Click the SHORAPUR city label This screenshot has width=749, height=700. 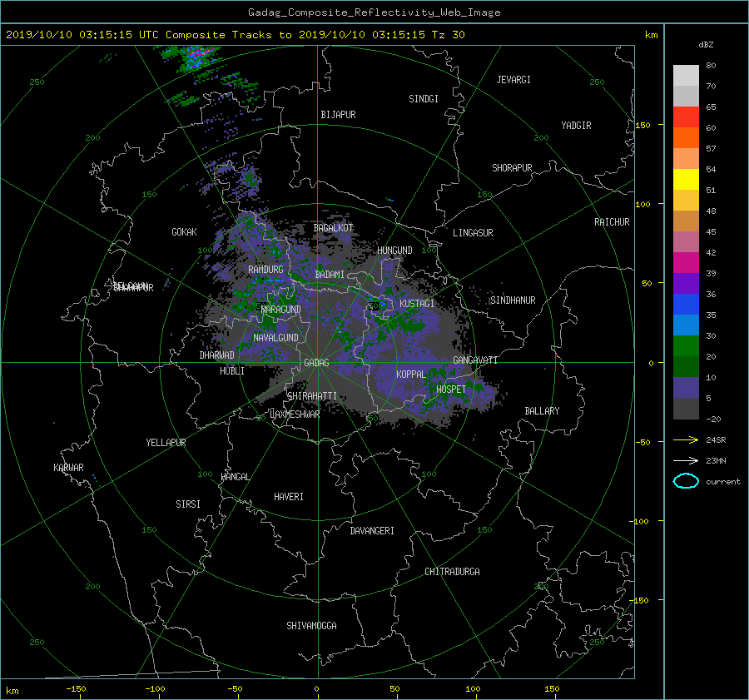click(512, 168)
